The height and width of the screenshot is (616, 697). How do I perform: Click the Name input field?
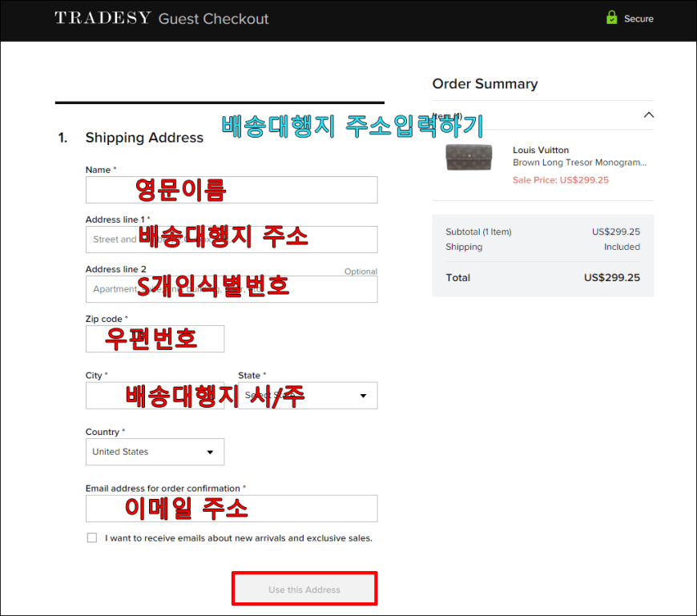click(x=232, y=190)
